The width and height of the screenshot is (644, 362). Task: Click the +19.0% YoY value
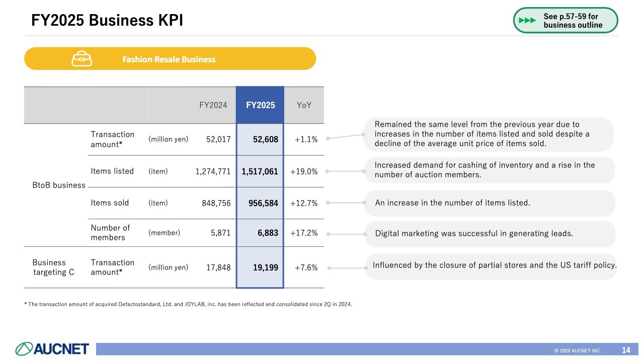pyautogui.click(x=304, y=171)
